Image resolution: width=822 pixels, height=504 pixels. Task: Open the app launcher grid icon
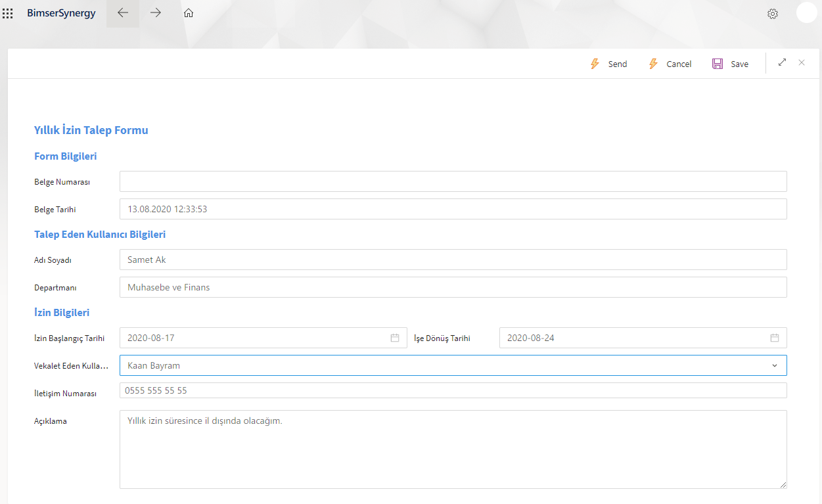[x=8, y=13]
